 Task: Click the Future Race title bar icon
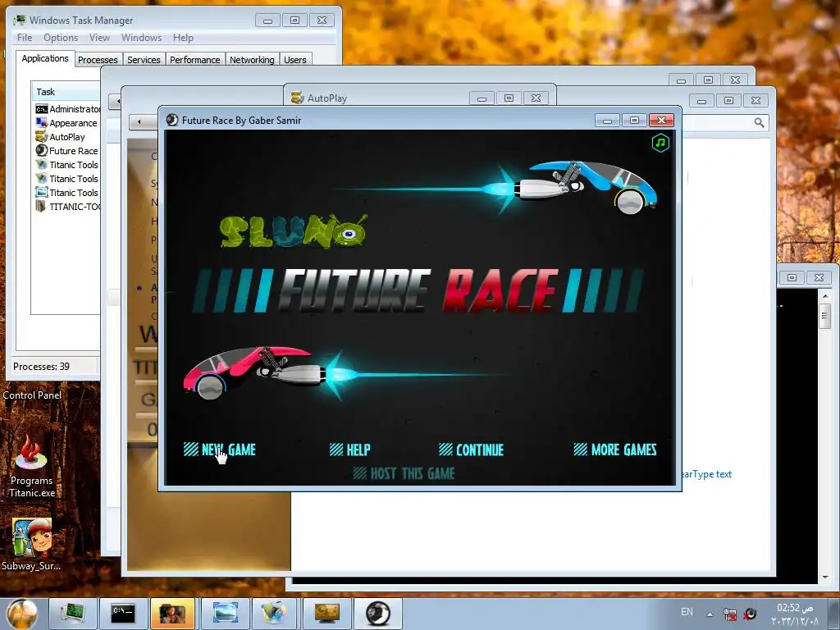[x=172, y=120]
